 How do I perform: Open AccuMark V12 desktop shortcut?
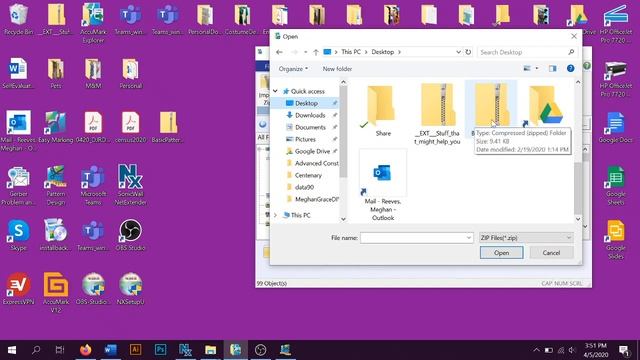(x=56, y=293)
